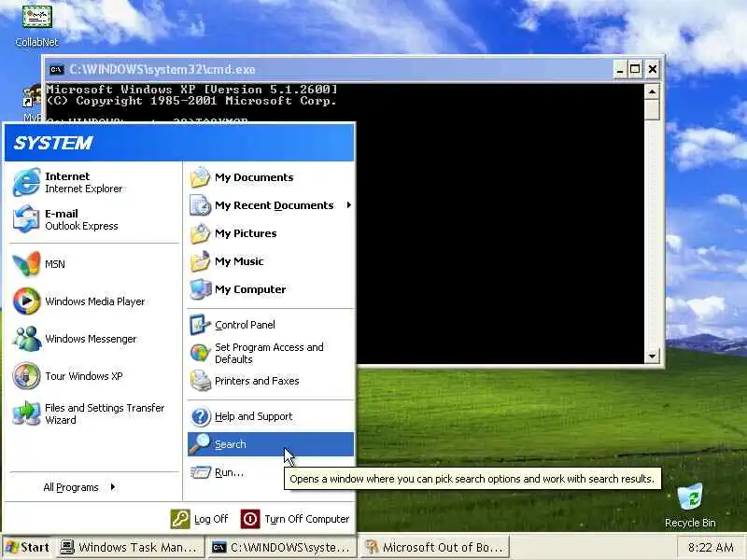Click the Windows Media Player label
This screenshot has width=747, height=560.
pyautogui.click(x=95, y=301)
